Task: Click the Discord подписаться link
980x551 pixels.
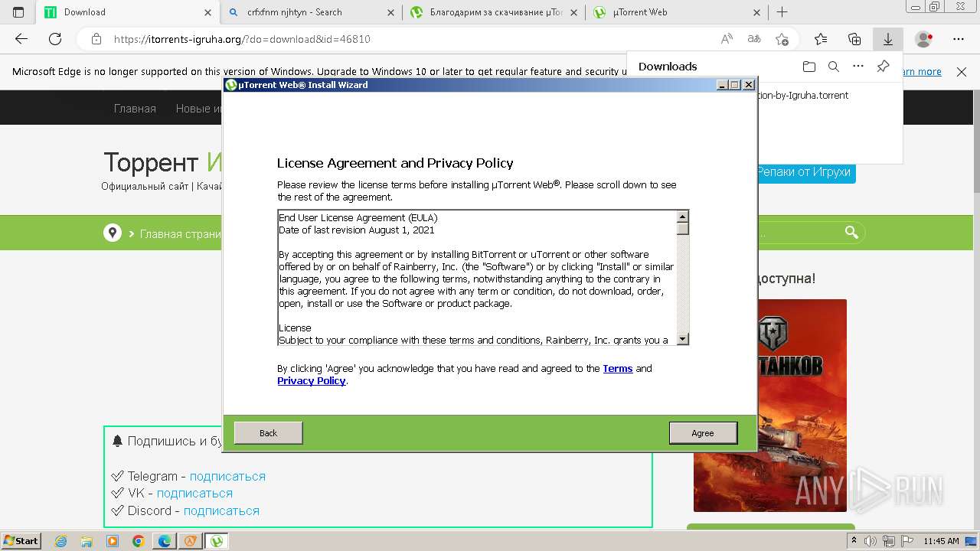Action: pyautogui.click(x=221, y=511)
